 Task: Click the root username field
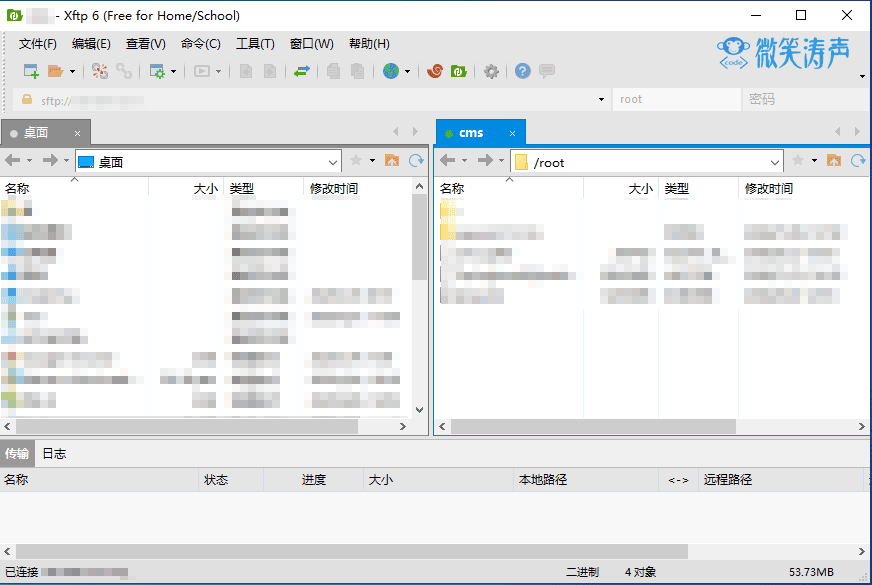click(676, 100)
